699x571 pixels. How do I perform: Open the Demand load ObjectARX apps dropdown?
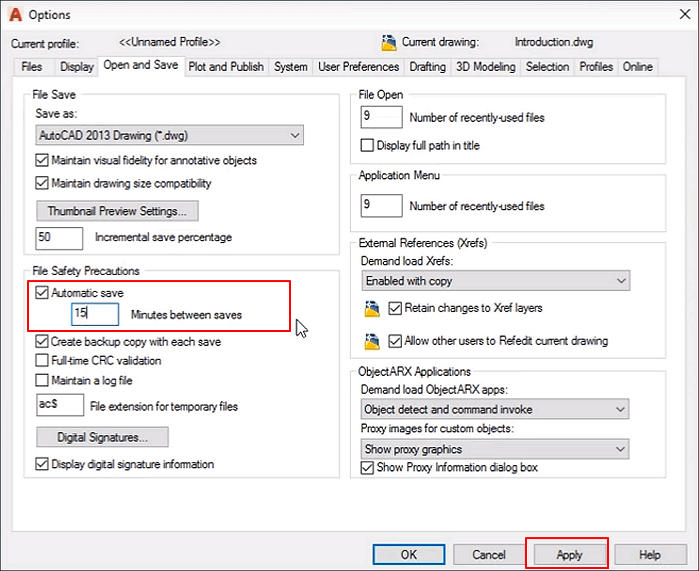click(x=495, y=409)
